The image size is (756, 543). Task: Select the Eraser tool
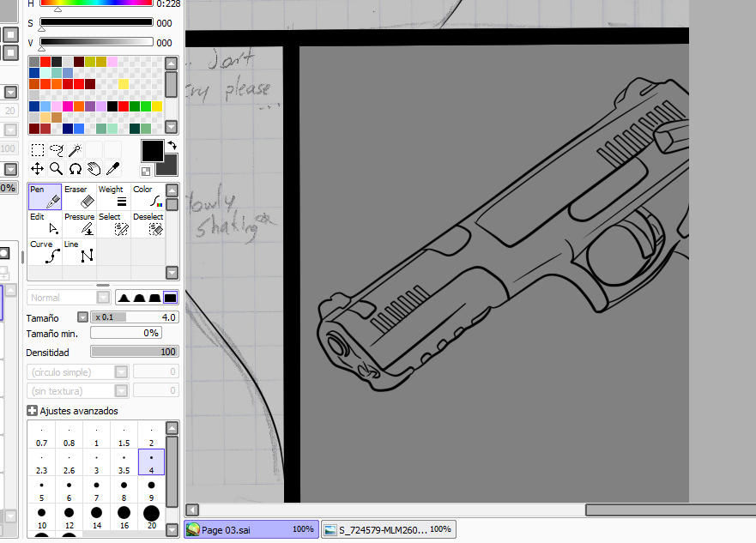coord(79,196)
